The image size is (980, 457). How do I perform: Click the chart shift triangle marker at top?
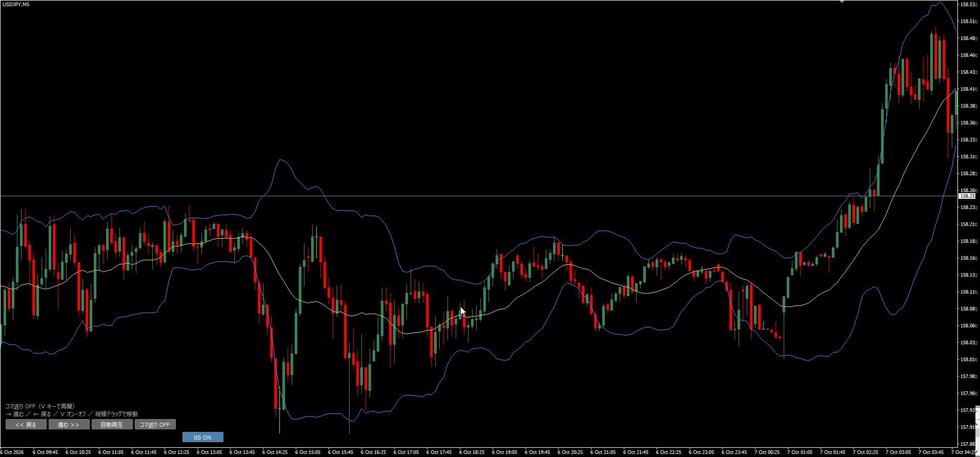point(841,2)
